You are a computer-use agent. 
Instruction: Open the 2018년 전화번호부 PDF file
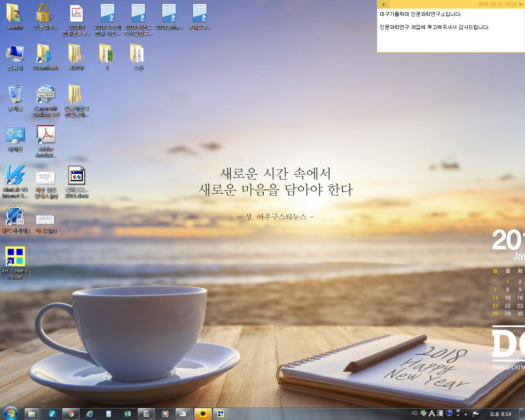click(76, 20)
